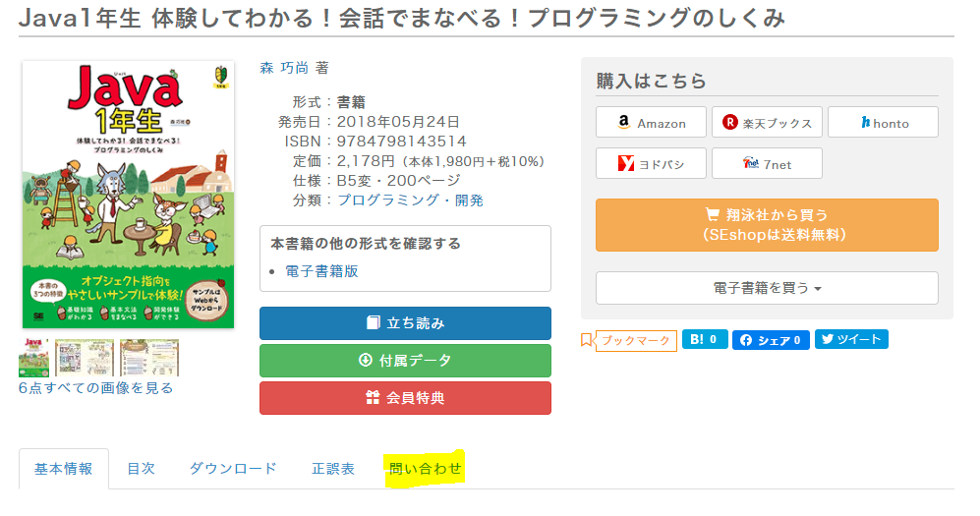Screen dimensions: 980x516
Task: Buy from the honto store button
Action: (x=883, y=123)
